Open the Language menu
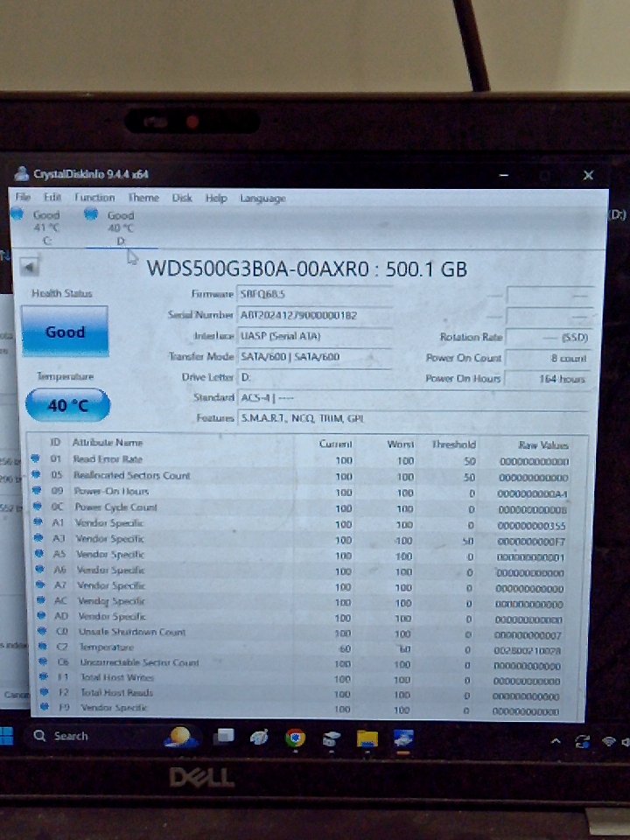 262,199
